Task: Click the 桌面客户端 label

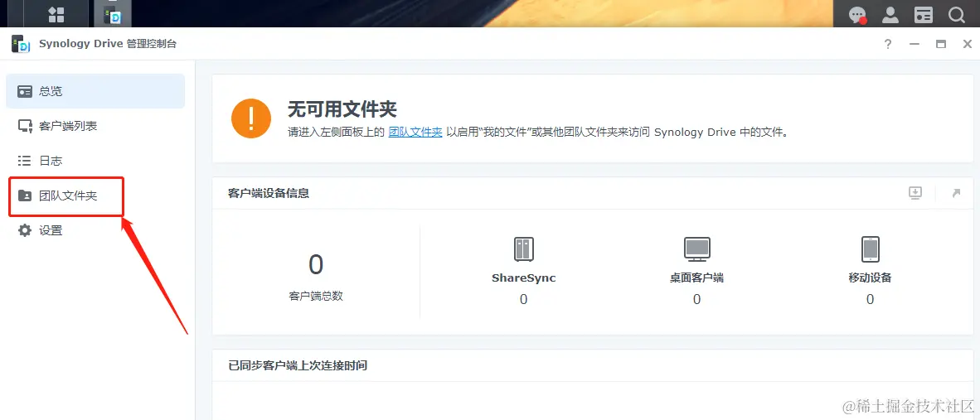Action: click(x=697, y=278)
